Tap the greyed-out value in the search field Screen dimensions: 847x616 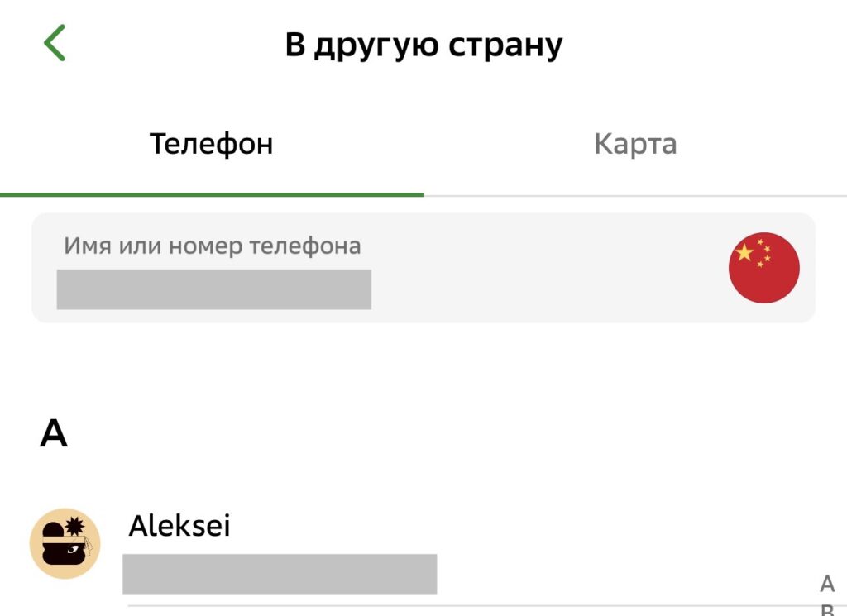(213, 289)
